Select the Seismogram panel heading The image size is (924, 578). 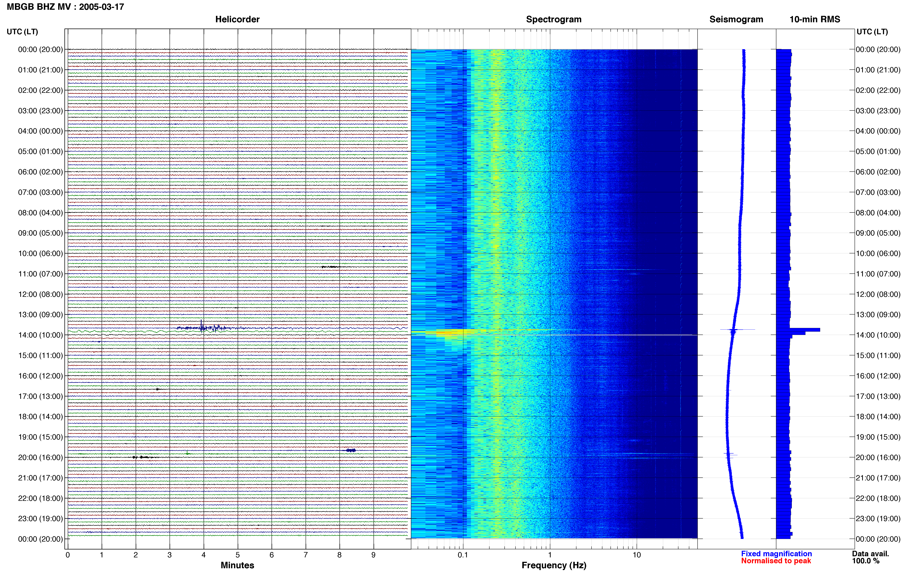pyautogui.click(x=736, y=19)
